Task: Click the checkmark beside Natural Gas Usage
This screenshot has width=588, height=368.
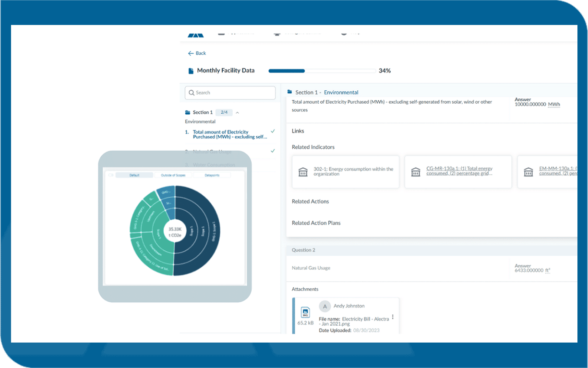Action: tap(273, 151)
